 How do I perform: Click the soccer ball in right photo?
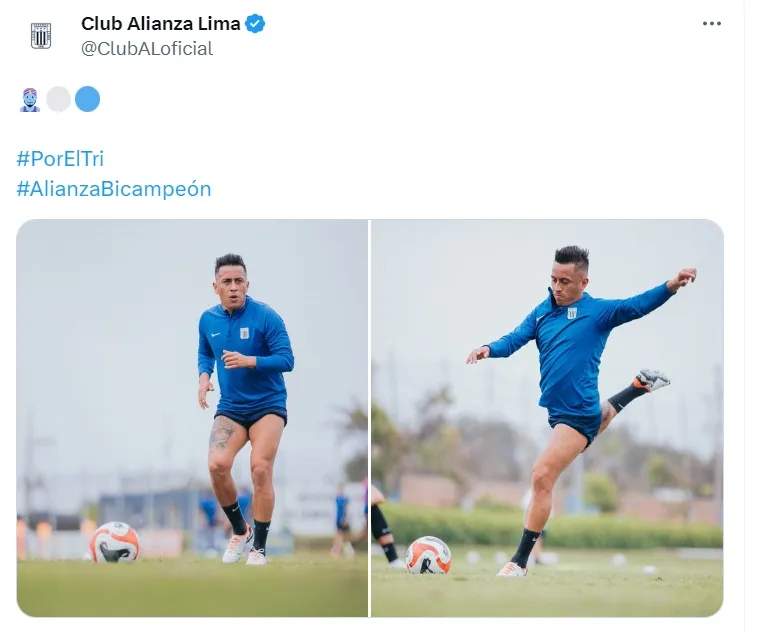click(x=428, y=555)
